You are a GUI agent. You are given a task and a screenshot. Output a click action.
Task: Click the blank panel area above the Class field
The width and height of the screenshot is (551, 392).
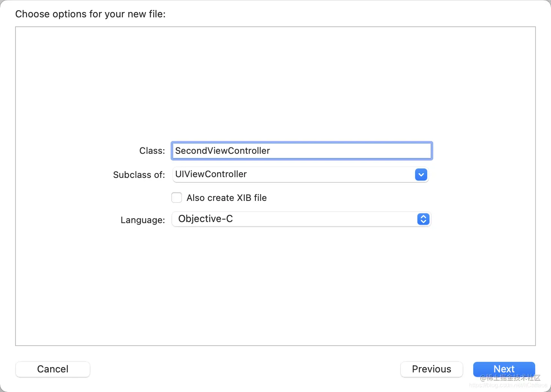275,83
